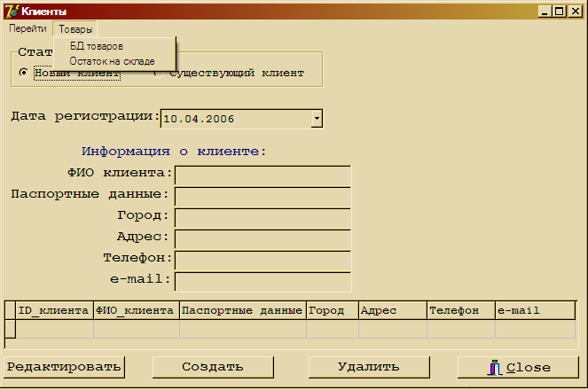
Task: Close the Товары menu header
Action: tap(75, 29)
